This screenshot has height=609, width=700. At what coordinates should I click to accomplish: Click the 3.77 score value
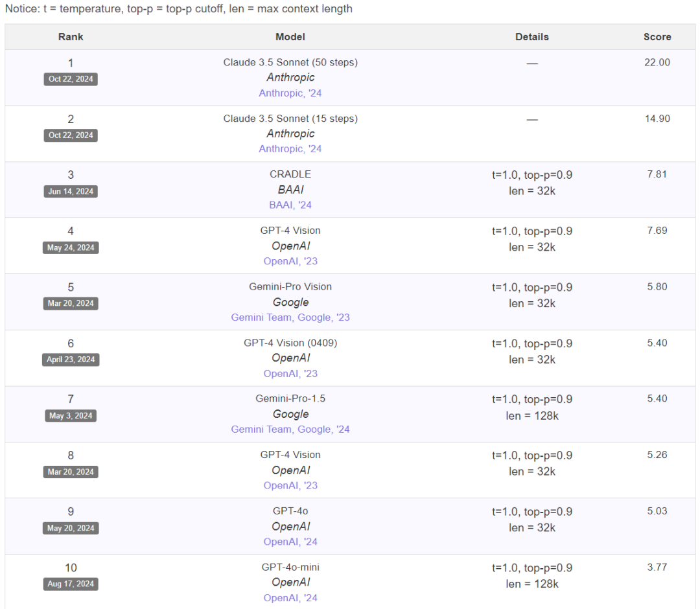coord(657,567)
